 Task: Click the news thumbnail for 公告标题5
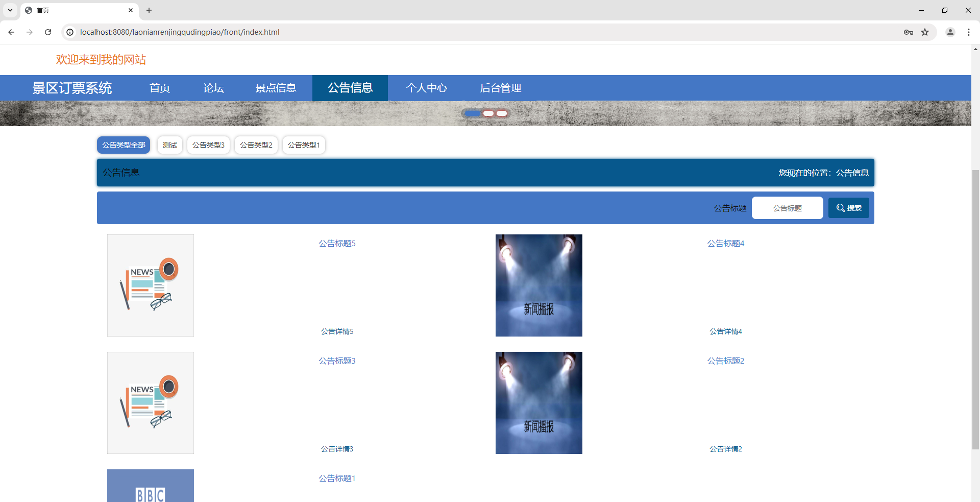pos(151,285)
